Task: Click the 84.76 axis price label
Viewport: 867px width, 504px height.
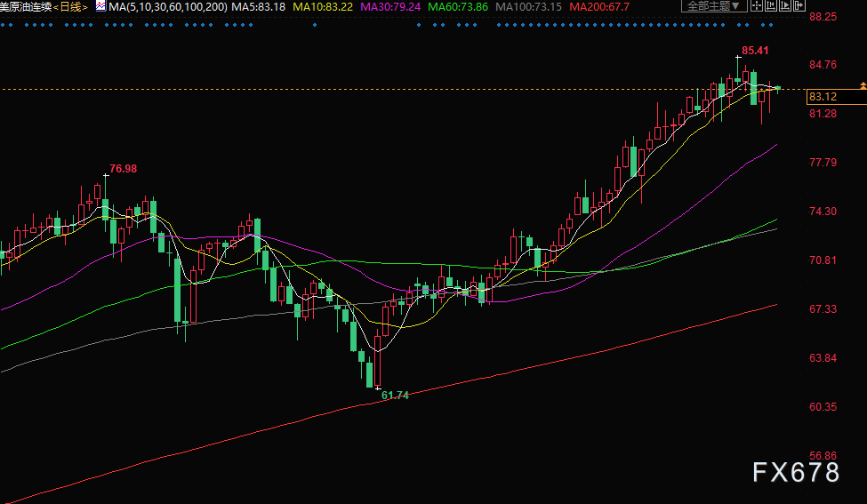Action: (823, 65)
